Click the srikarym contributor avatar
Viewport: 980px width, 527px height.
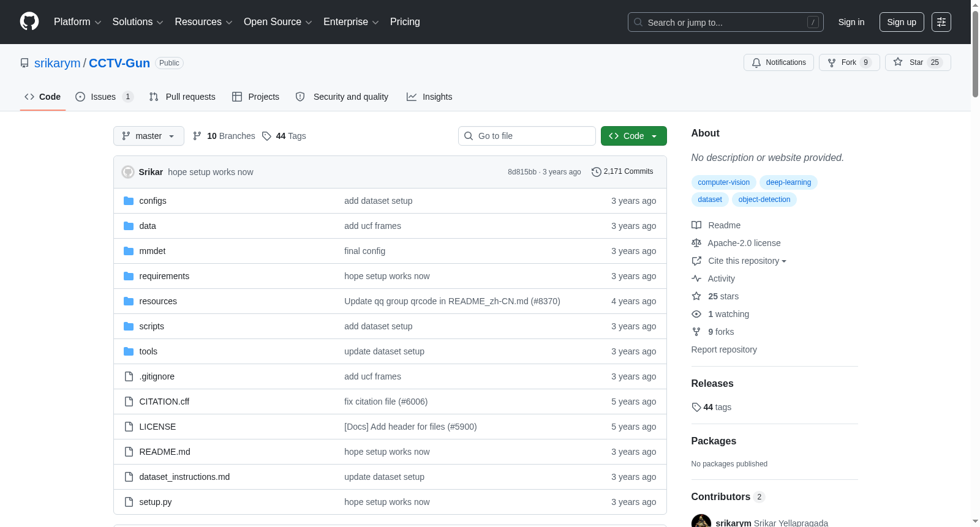[x=701, y=522]
